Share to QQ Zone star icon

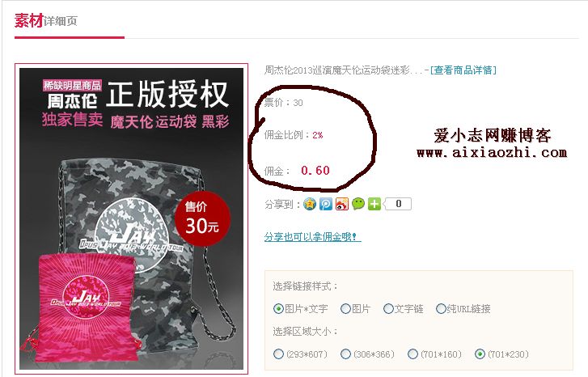(310, 204)
